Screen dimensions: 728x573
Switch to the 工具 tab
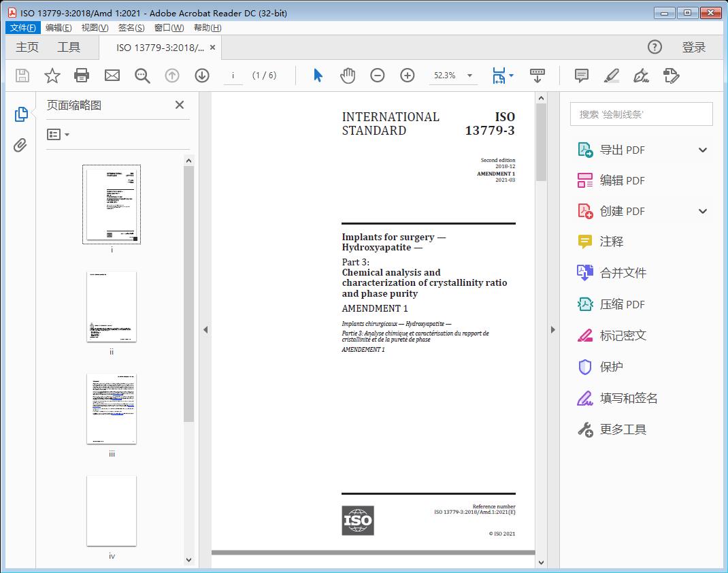(x=69, y=47)
